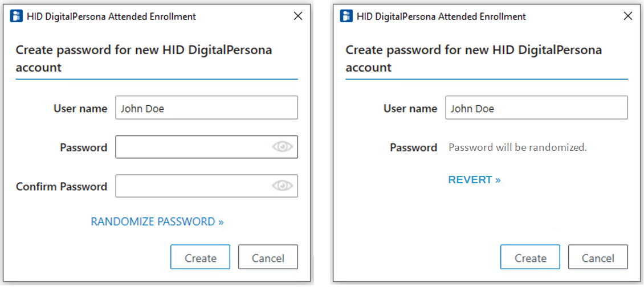Click the HID DigitalPersona logo in the REVERT dialog
The height and width of the screenshot is (288, 644).
[347, 16]
